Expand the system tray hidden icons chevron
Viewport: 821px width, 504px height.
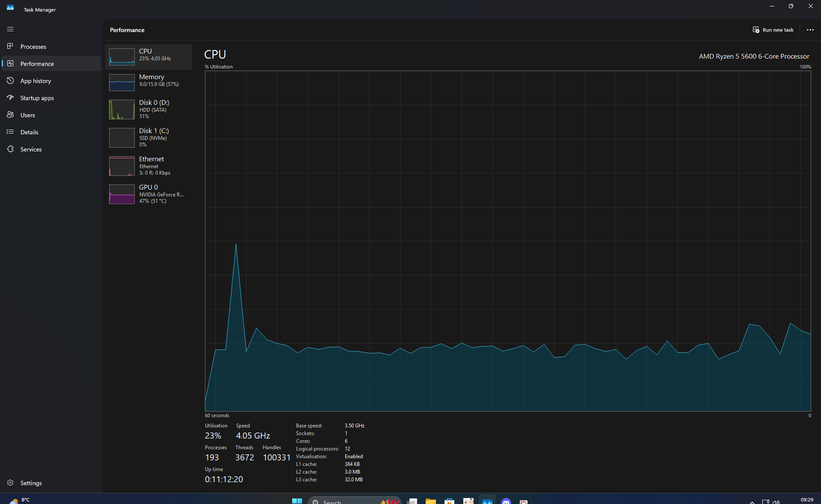[x=752, y=501]
